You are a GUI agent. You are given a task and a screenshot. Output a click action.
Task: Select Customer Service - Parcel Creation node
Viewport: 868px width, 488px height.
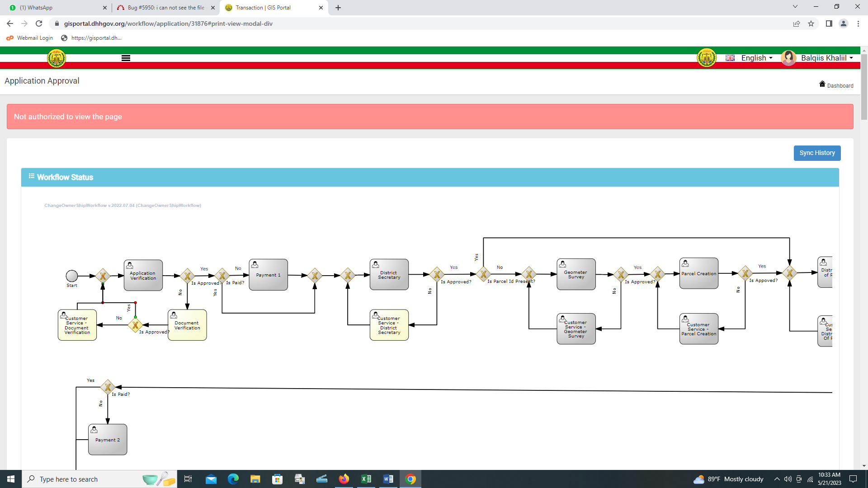[x=698, y=329]
